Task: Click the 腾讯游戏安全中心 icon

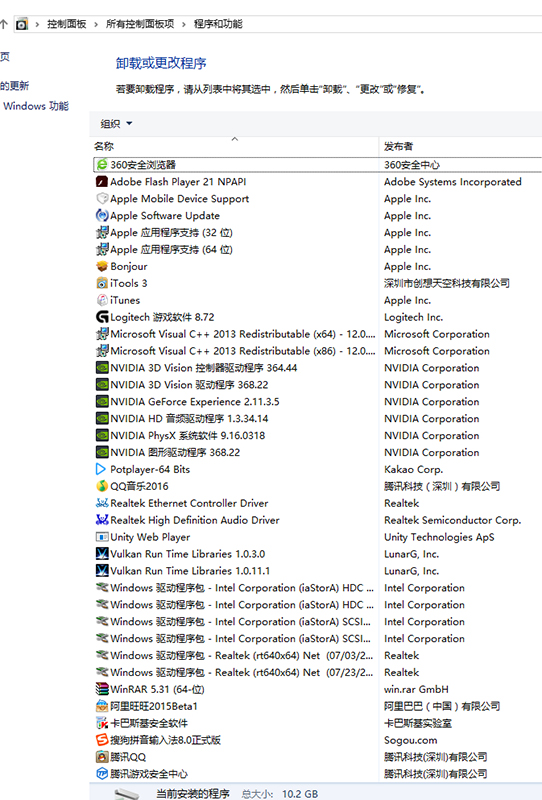Action: click(x=102, y=773)
